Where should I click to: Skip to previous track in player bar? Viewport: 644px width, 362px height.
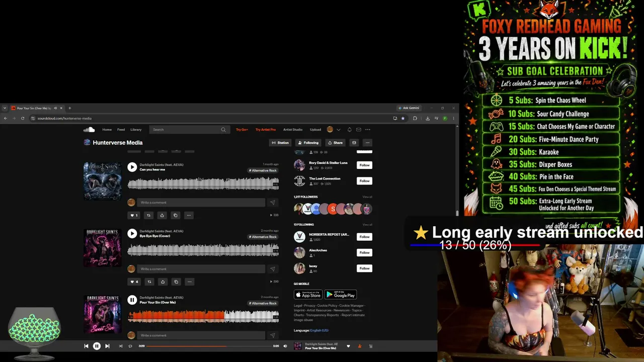[x=86, y=346]
